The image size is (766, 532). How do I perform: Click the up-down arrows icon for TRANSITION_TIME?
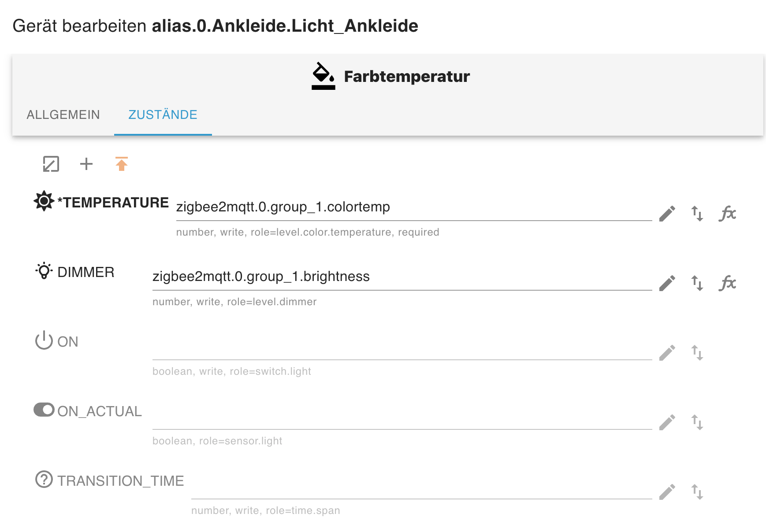[697, 492]
